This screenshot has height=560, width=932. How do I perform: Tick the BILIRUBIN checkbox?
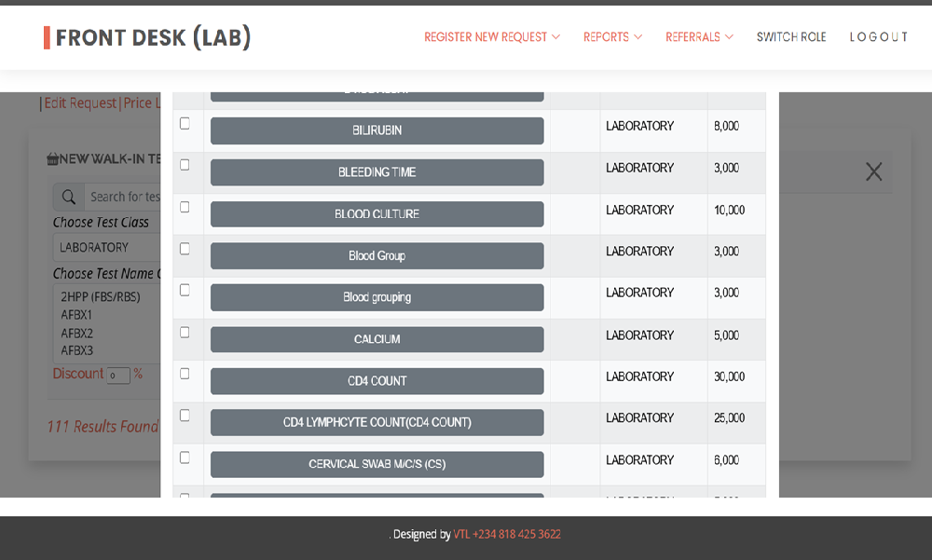pos(185,123)
